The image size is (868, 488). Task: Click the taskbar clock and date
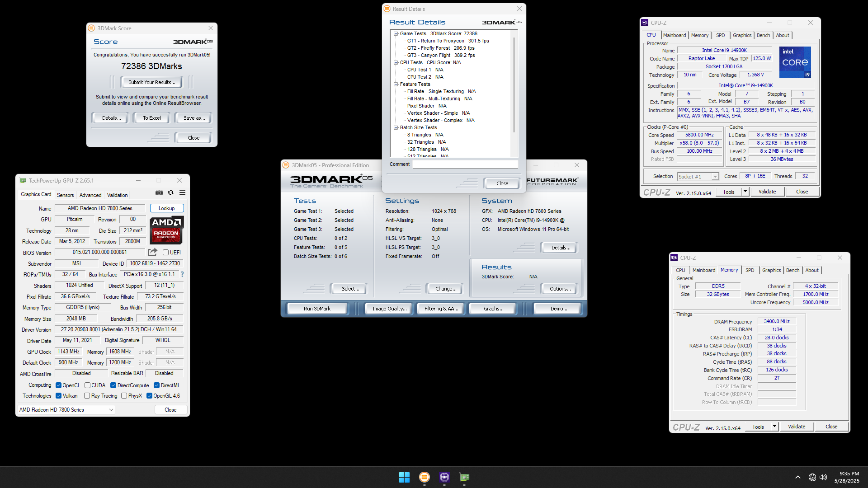click(x=847, y=477)
